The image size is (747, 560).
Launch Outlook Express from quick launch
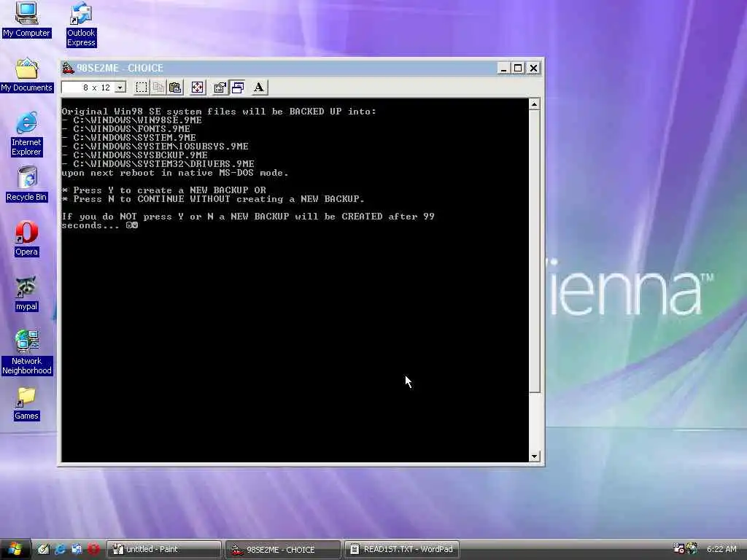(x=76, y=549)
